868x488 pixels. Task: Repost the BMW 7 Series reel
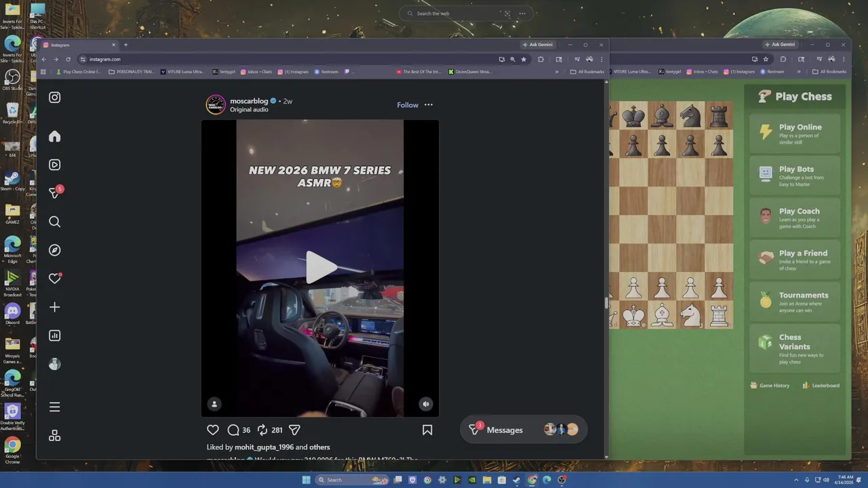(x=262, y=430)
